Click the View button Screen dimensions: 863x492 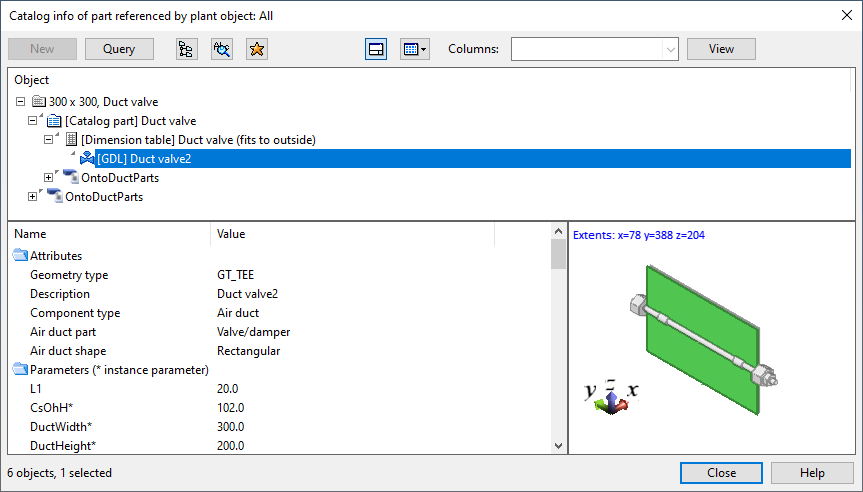pyautogui.click(x=721, y=49)
